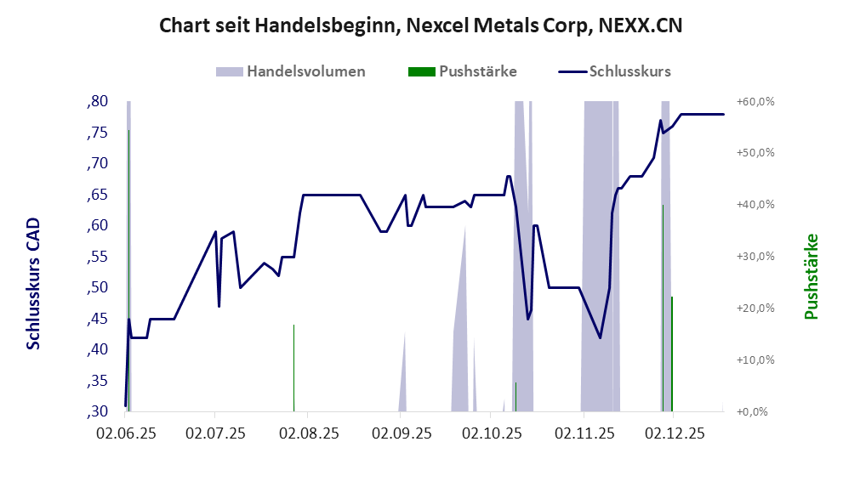Viewport: 843px width, 504px height.
Task: Click the 02.08.25 date axis label
Action: coord(308,433)
